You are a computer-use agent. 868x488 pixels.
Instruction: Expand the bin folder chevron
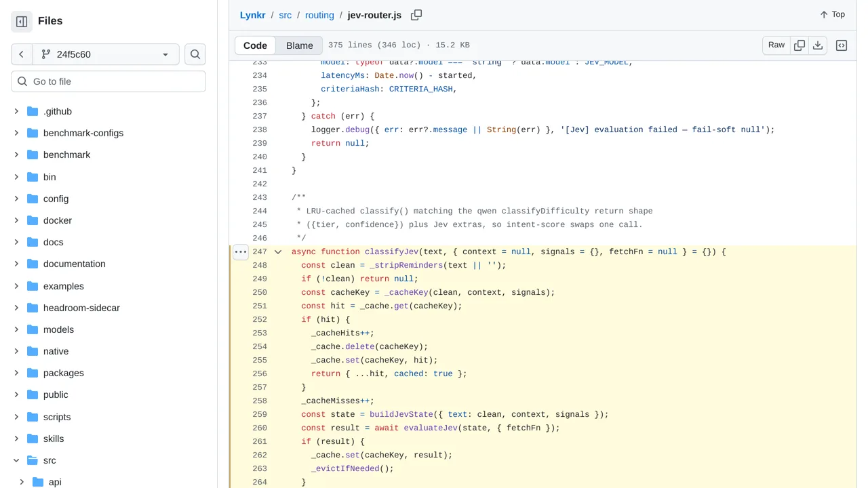(16, 177)
